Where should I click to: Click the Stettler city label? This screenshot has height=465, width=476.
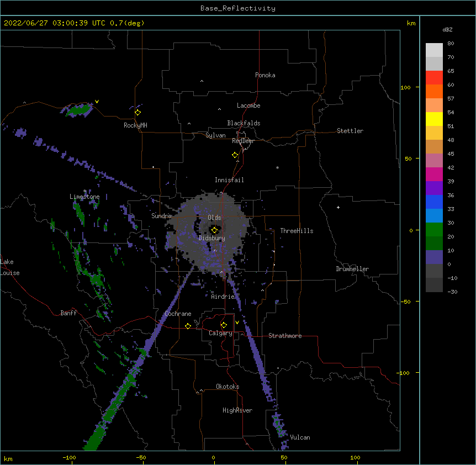coord(350,131)
